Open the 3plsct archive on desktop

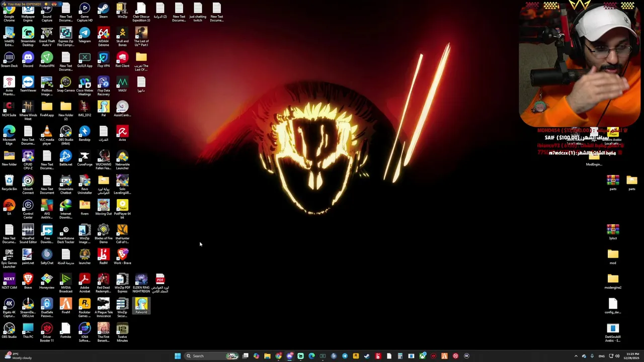tap(613, 232)
